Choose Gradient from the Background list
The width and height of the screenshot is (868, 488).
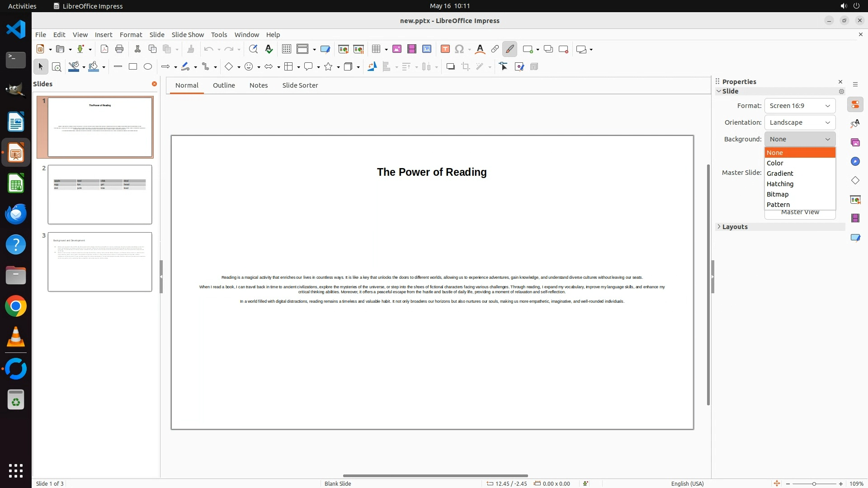[780, 174]
